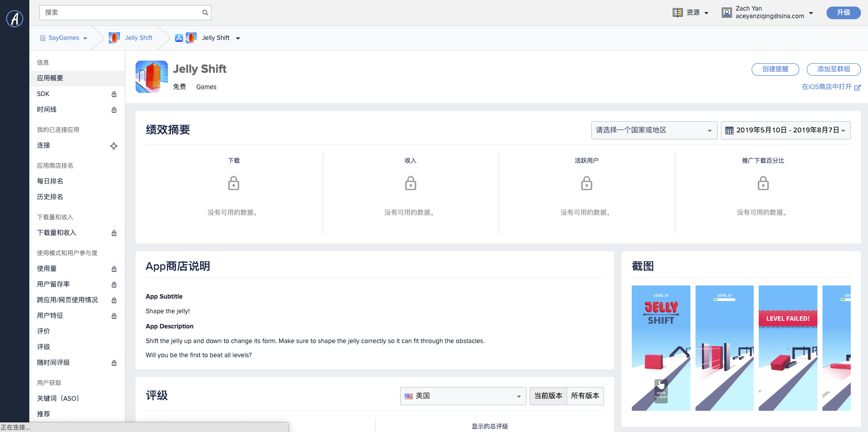Screen dimensions: 868x432
Task: Click the lock icon under 下载
Action: click(234, 183)
